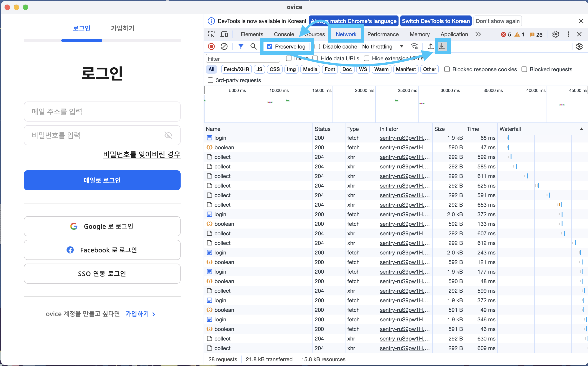The height and width of the screenshot is (366, 588).
Task: Clear the network log
Action: click(224, 46)
